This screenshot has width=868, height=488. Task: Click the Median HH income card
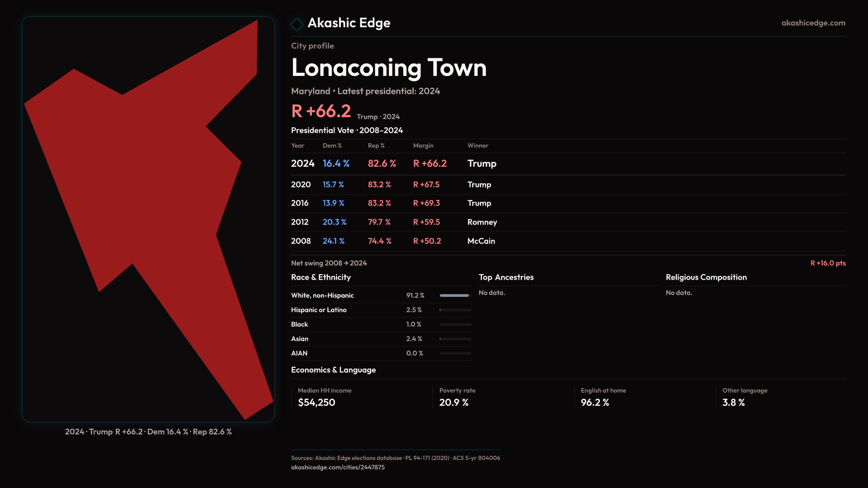click(325, 397)
